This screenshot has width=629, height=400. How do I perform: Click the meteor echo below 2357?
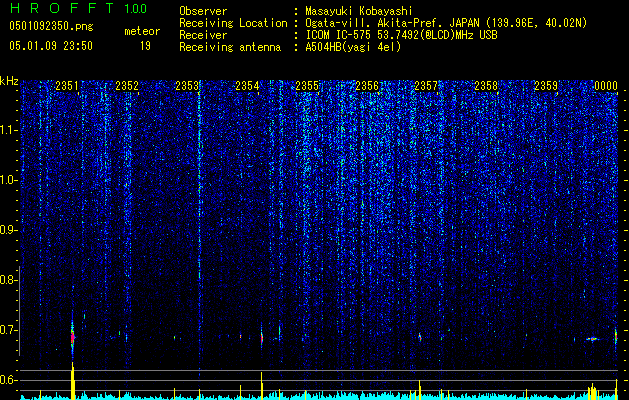pyautogui.click(x=420, y=337)
